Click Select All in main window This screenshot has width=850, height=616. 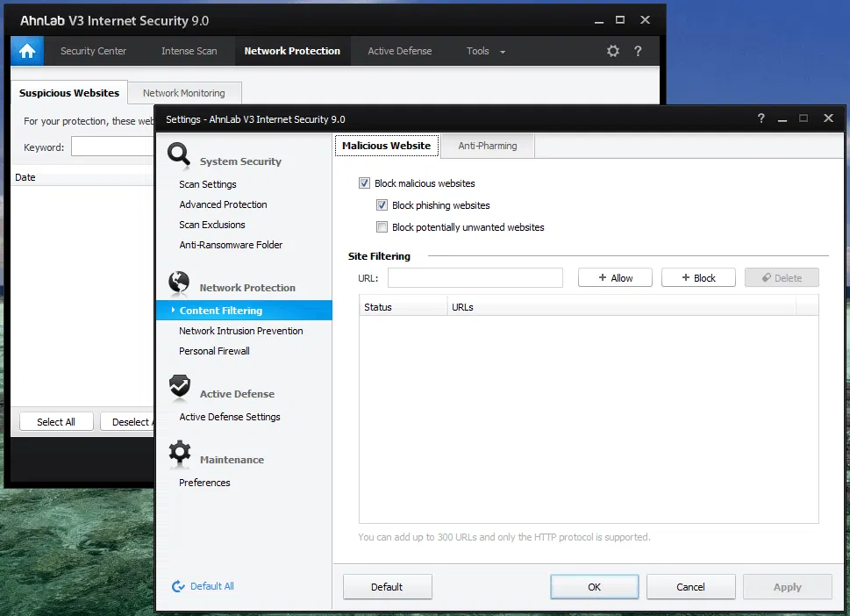pos(56,422)
